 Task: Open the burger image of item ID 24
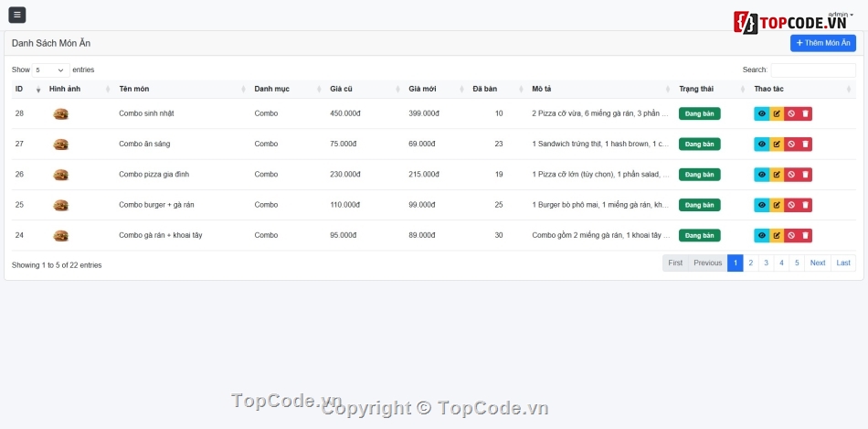click(x=60, y=236)
